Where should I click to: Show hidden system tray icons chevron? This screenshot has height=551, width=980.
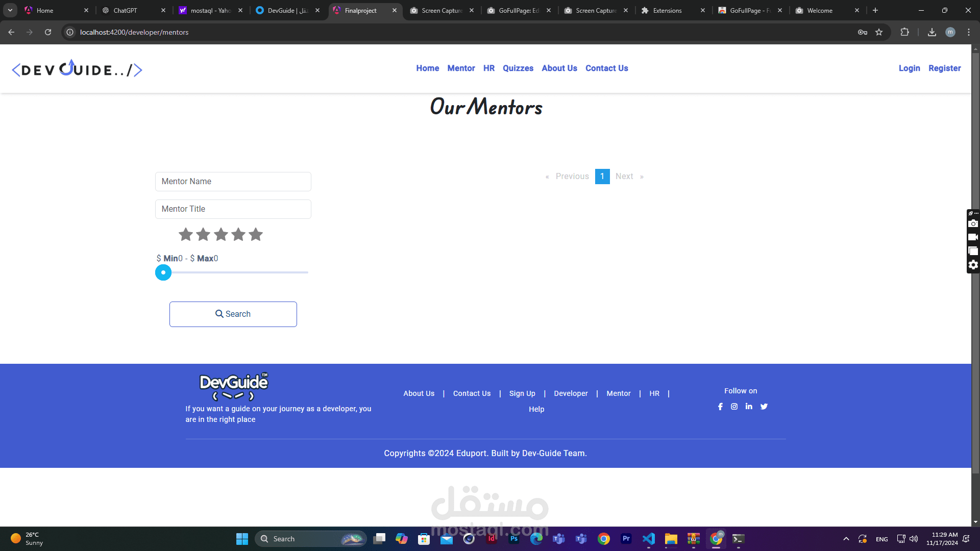click(x=846, y=539)
